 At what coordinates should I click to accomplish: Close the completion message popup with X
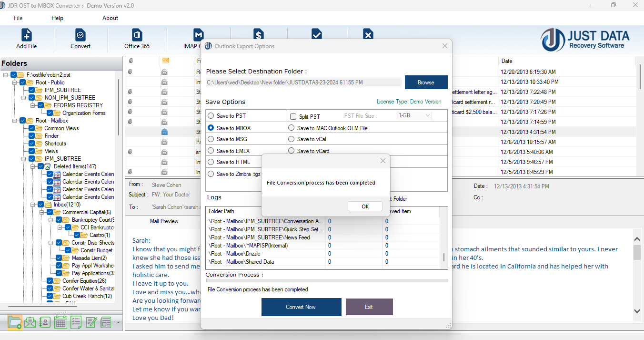tap(383, 161)
